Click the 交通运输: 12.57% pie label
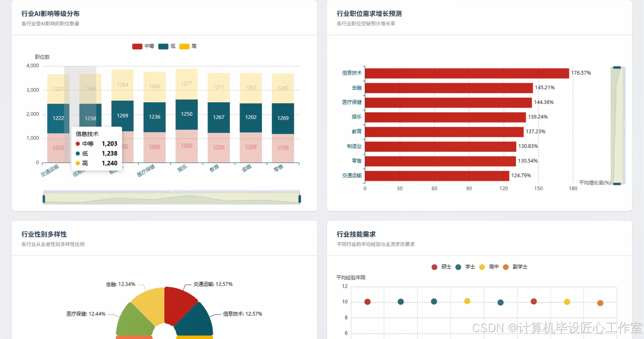Viewport: 644px width, 339px height. tap(213, 284)
